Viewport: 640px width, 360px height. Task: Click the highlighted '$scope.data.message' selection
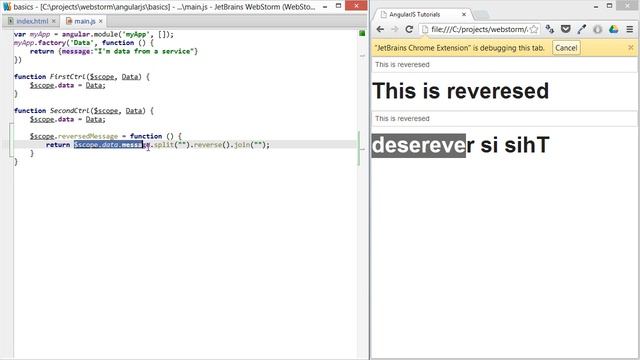point(108,145)
